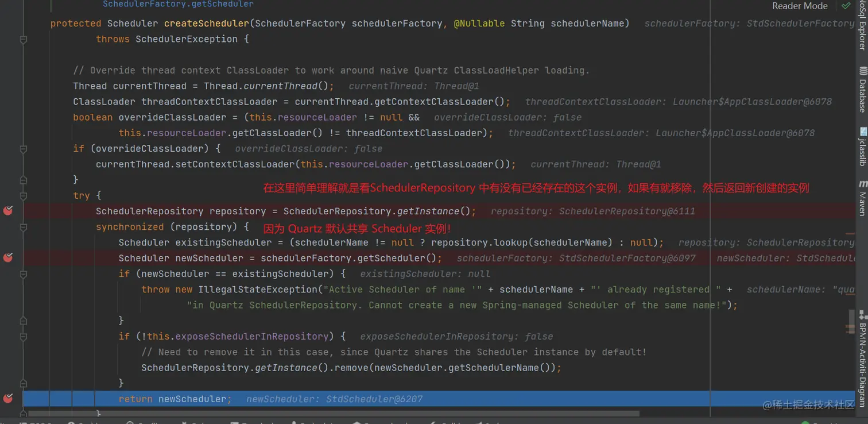Screen dimensions: 868x424
Task: Click the fold end marker above return newScheduler
Action: [x=24, y=383]
